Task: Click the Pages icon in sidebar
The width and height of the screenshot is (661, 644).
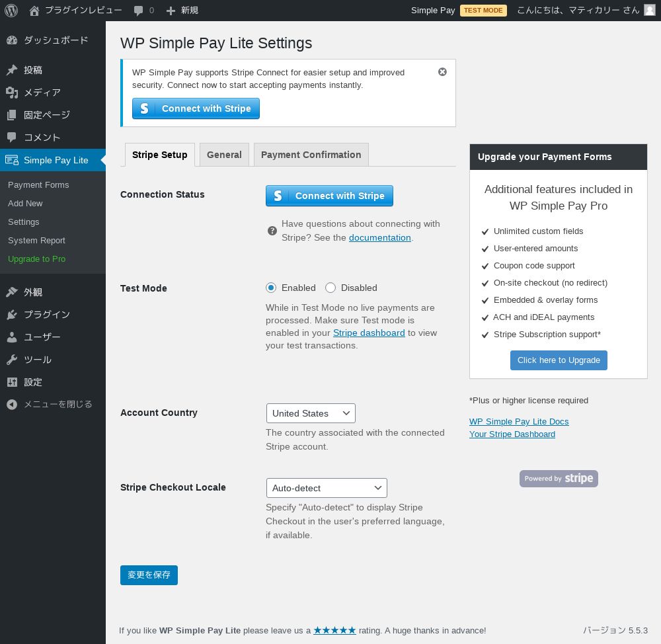Action: pos(12,114)
